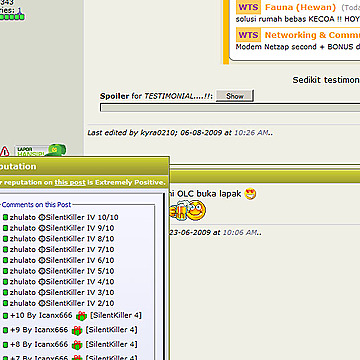Click gift icon in '+10 By Icanx666' comment
The width and height of the screenshot is (360, 360).
pyautogui.click(x=81, y=316)
